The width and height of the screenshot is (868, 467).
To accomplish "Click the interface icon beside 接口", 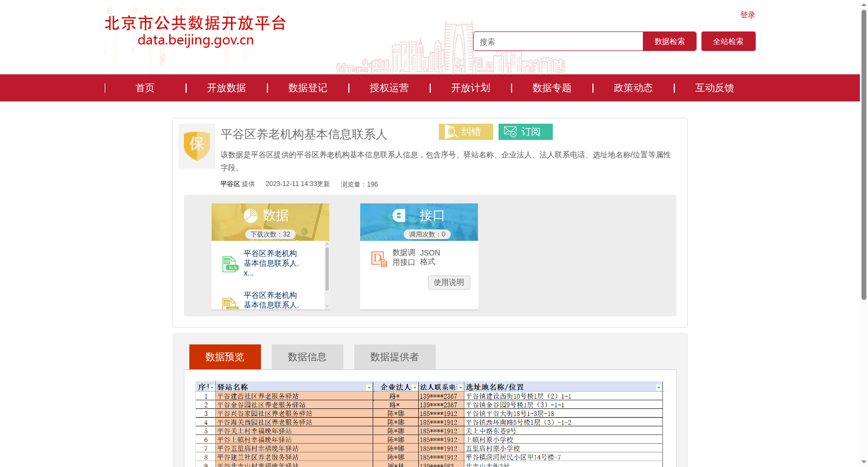I will point(399,215).
